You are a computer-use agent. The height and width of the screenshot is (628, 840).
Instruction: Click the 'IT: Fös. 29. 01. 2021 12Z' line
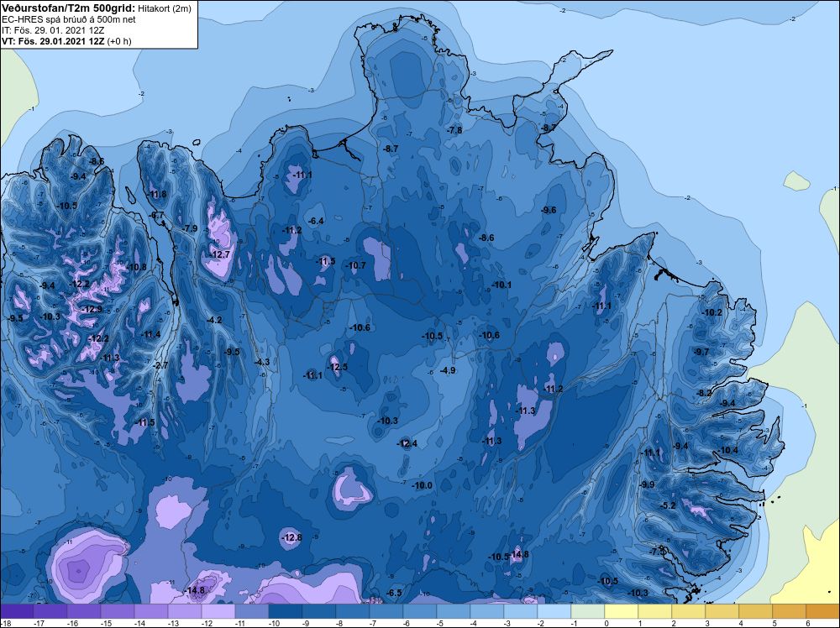click(54, 30)
